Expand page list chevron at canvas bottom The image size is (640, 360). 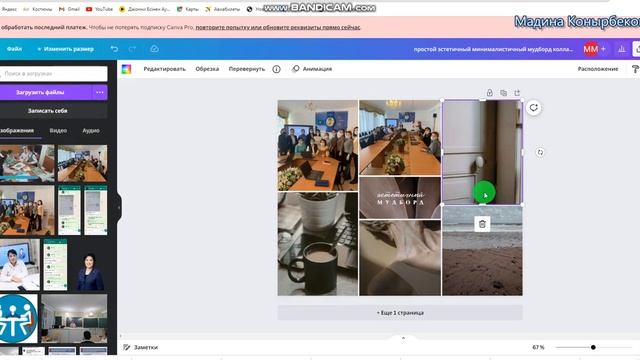pos(403,338)
